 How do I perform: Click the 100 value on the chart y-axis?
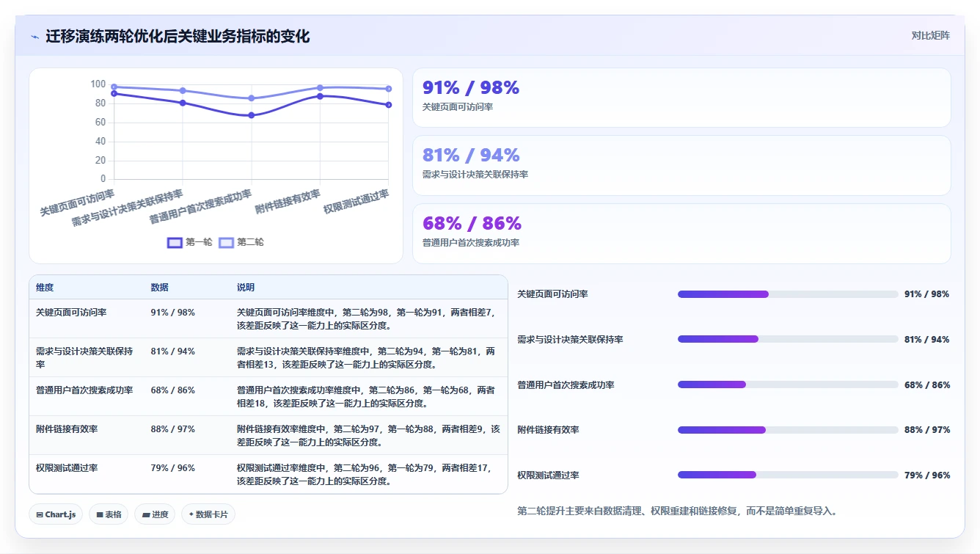click(x=98, y=84)
